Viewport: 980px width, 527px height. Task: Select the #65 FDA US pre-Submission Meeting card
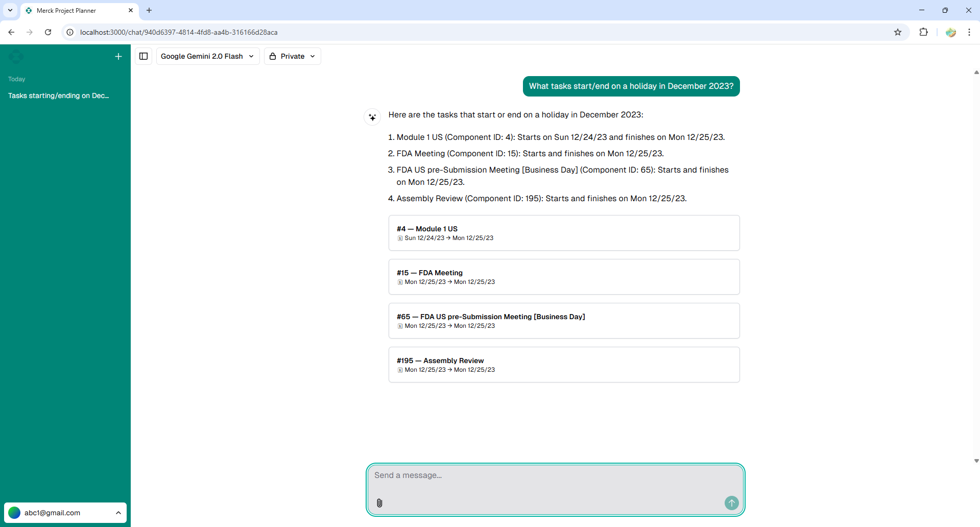tap(564, 321)
